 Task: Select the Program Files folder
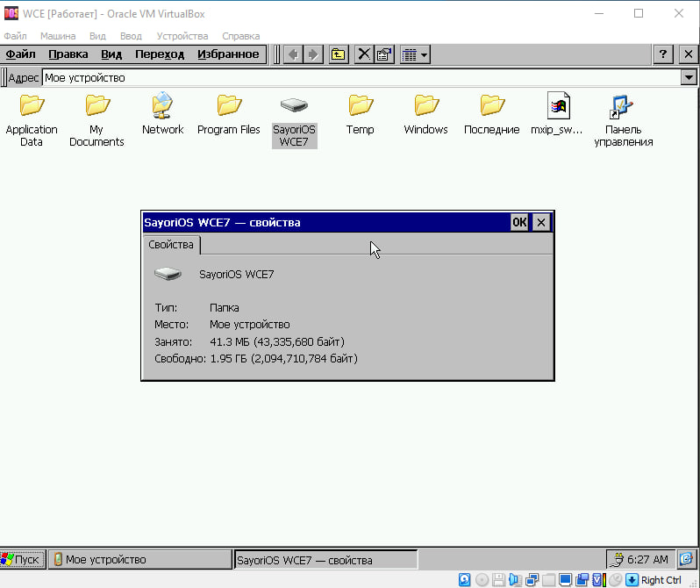229,114
